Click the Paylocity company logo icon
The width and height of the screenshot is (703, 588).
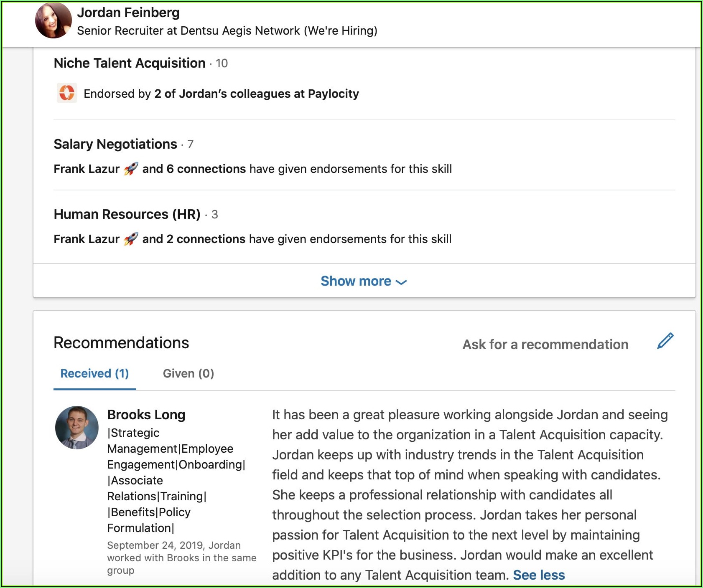tap(66, 93)
